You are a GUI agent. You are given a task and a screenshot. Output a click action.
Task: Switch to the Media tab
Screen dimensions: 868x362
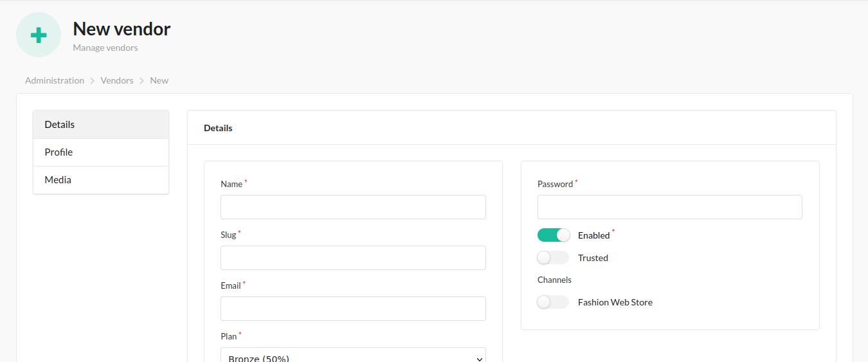101,180
